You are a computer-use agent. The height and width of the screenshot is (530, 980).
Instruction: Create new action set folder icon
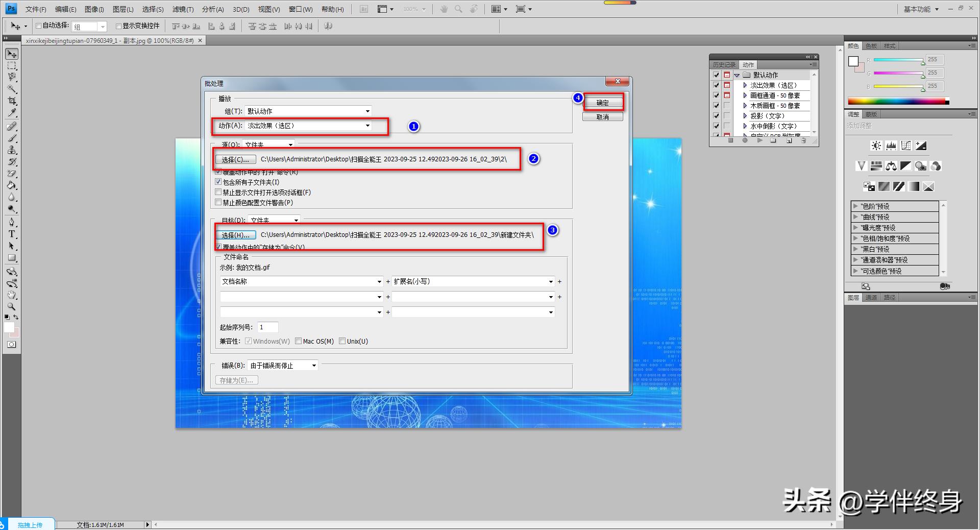[x=774, y=140]
